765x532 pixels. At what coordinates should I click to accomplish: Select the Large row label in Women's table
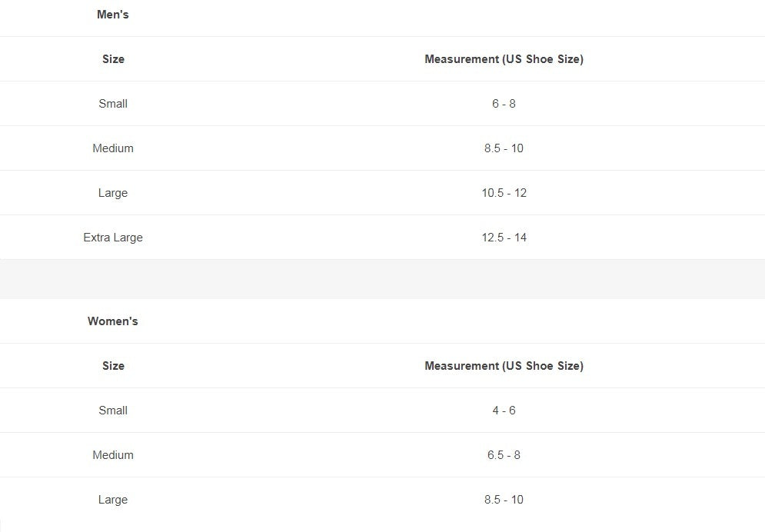pyautogui.click(x=113, y=500)
